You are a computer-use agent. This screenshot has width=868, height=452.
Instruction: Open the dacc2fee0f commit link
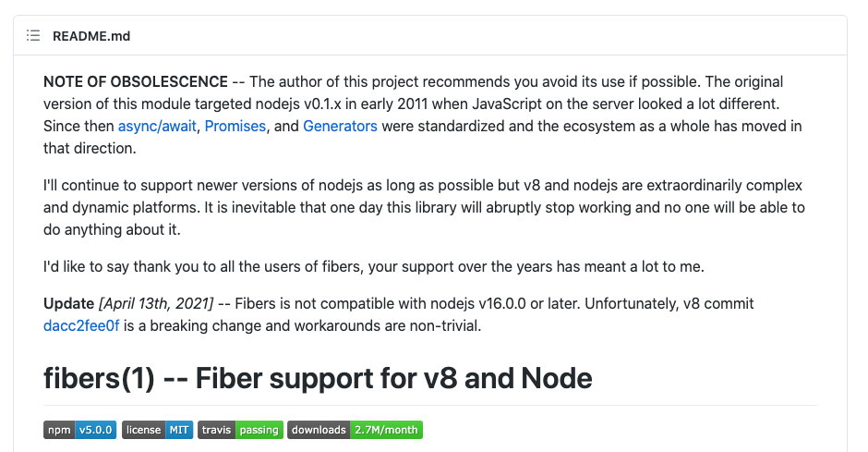[x=81, y=325]
